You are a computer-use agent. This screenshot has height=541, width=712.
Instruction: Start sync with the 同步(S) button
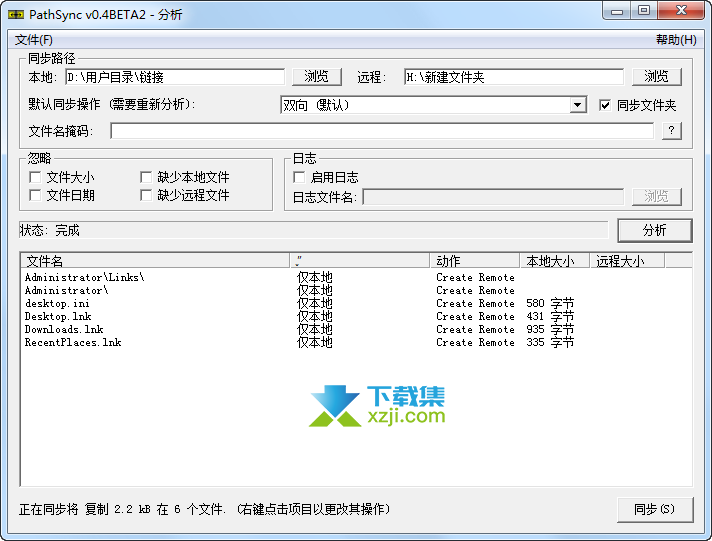click(x=654, y=509)
